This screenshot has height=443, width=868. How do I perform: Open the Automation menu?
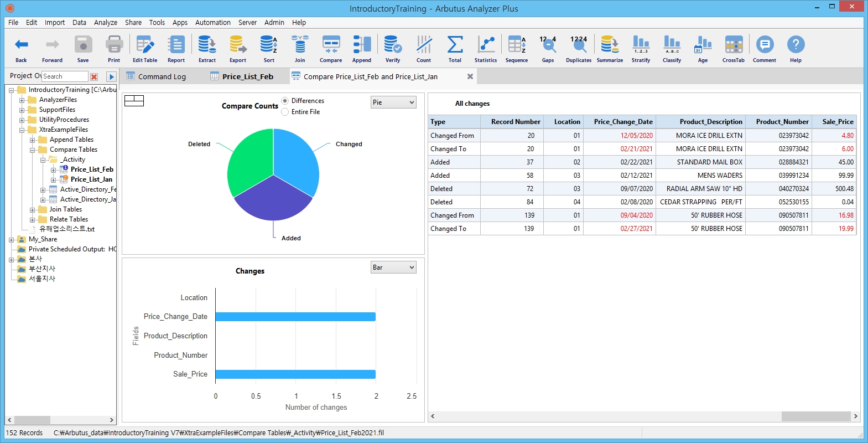(213, 23)
